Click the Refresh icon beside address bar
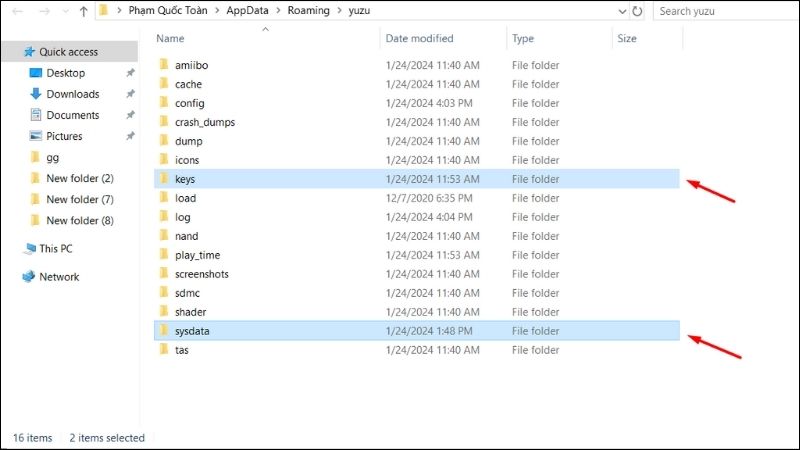This screenshot has width=800, height=450. click(637, 11)
